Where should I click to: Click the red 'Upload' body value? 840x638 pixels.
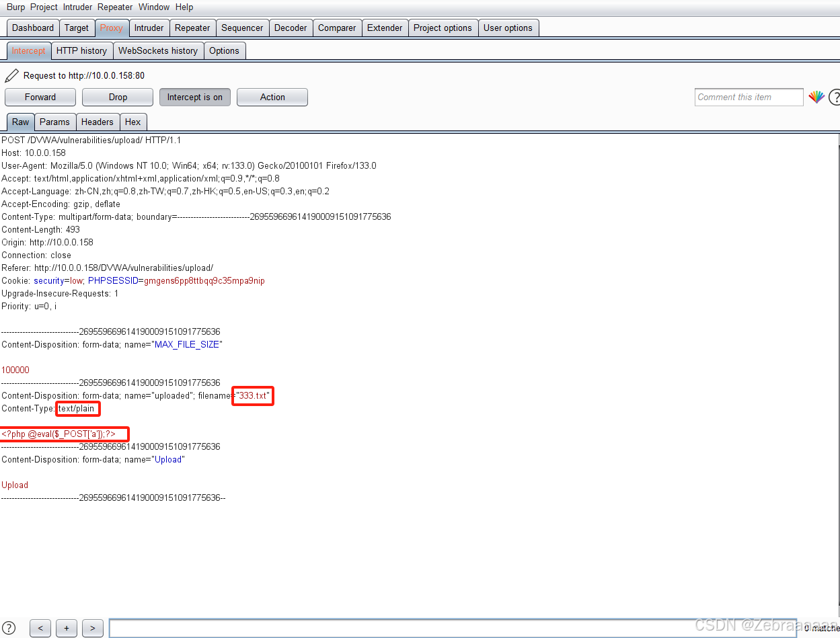click(x=15, y=485)
